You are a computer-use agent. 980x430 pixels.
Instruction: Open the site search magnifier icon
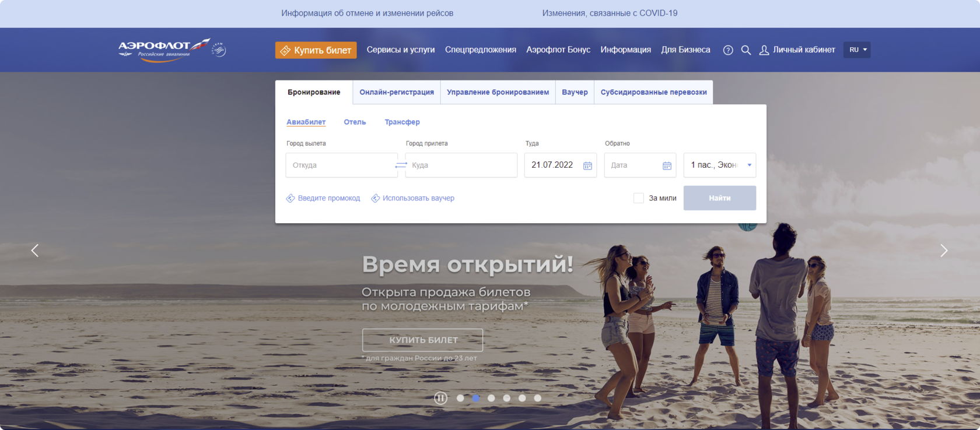pyautogui.click(x=746, y=50)
